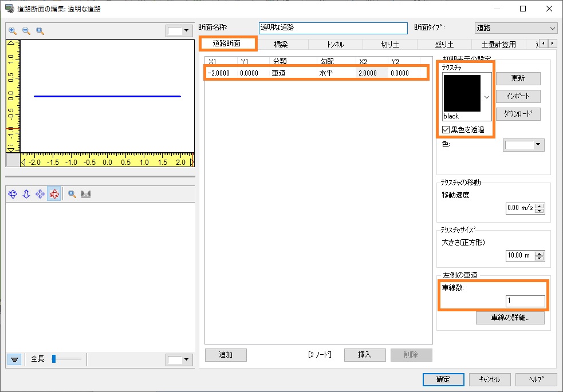Toggle the red orbit view tool
Viewport: 563px width, 392px height.
(x=54, y=194)
